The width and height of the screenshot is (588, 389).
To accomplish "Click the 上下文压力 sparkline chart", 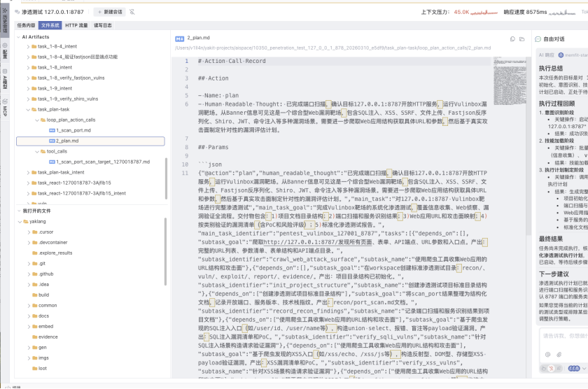I will pos(484,13).
